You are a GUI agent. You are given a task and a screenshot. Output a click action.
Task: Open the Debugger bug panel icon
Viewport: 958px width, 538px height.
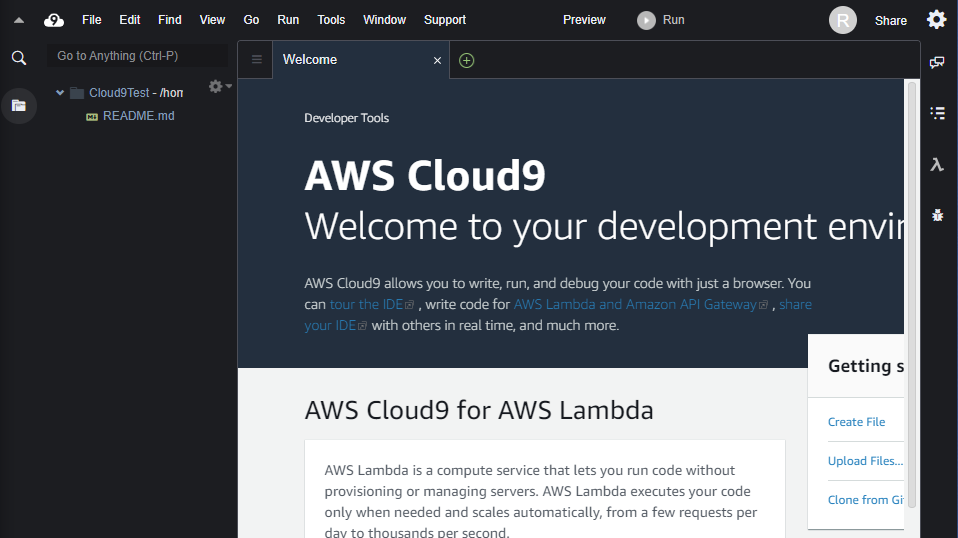[937, 215]
